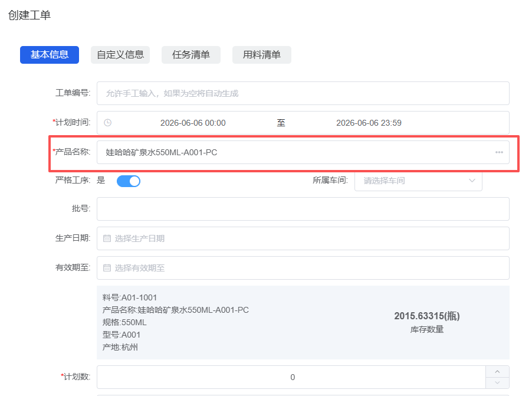Click the clock icon in 计划时间
Screen dimensions: 532x396
107,123
